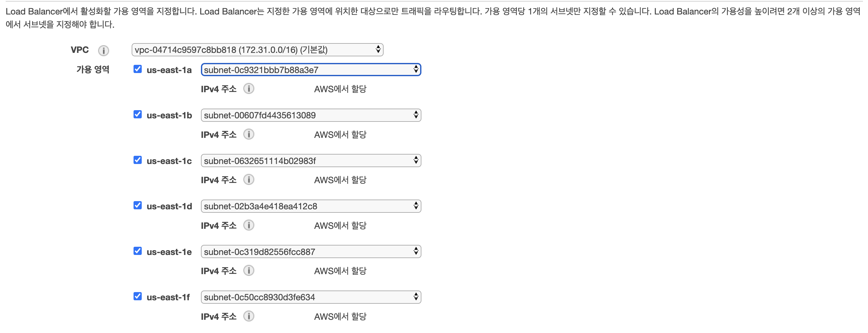Click IPv4 info icon under us-east-1e
868x333 pixels.
pyautogui.click(x=249, y=271)
